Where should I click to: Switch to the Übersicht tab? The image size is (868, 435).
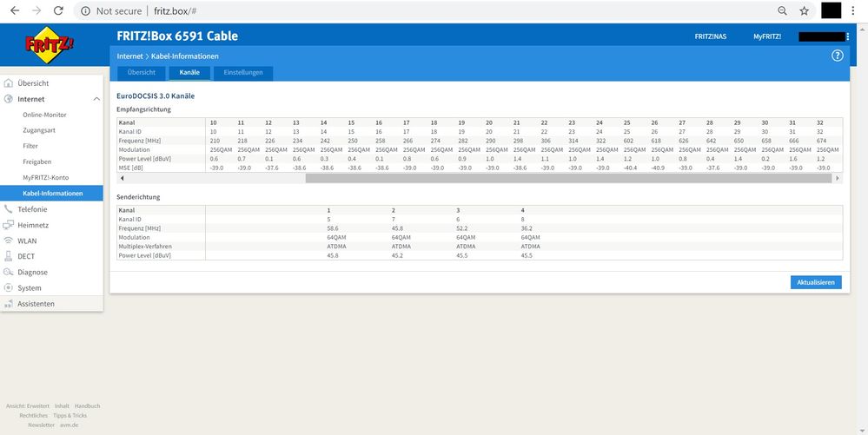point(141,73)
